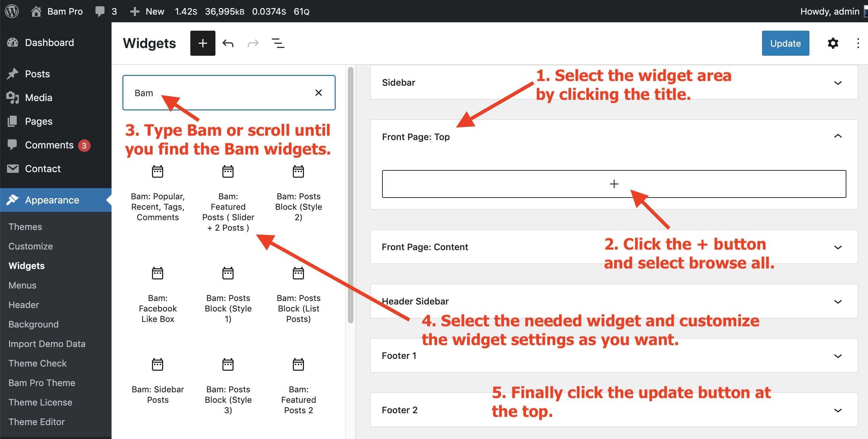
Task: Open the three-dot options menu
Action: (858, 43)
